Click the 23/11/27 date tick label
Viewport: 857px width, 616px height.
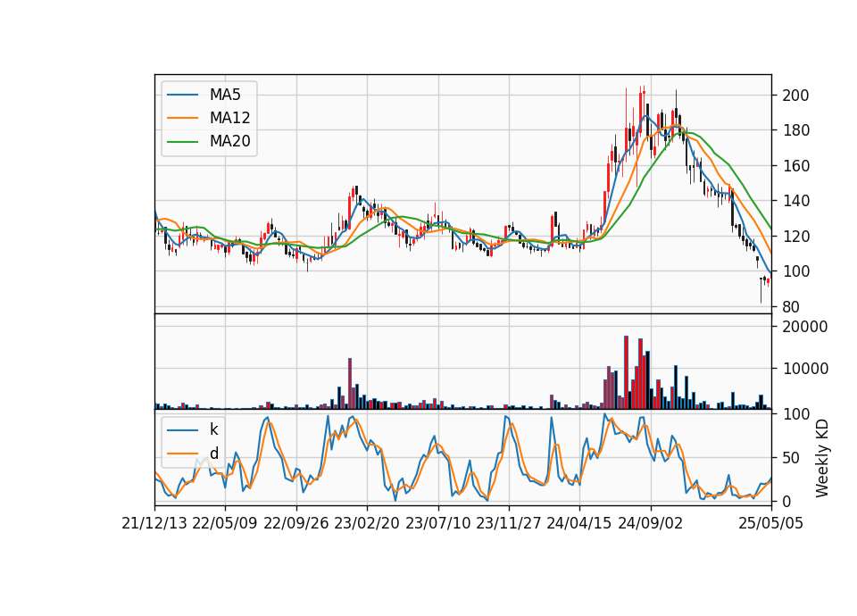(x=508, y=523)
